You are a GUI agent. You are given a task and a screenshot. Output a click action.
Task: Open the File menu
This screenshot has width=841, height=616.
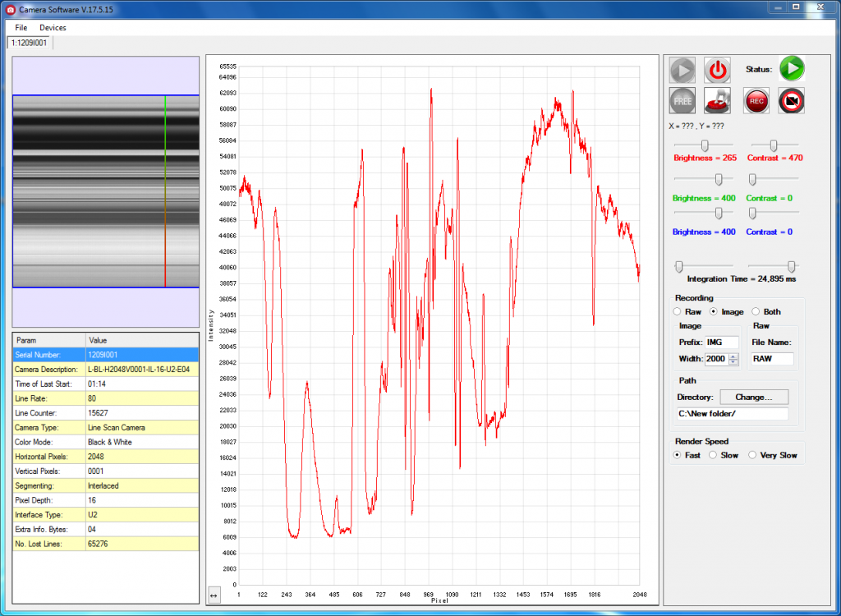tap(21, 27)
